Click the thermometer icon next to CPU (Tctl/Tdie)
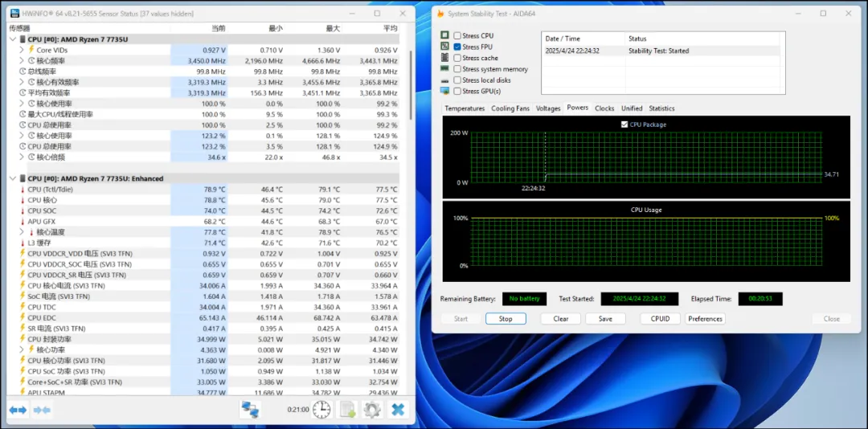The height and width of the screenshot is (429, 868). click(x=23, y=190)
